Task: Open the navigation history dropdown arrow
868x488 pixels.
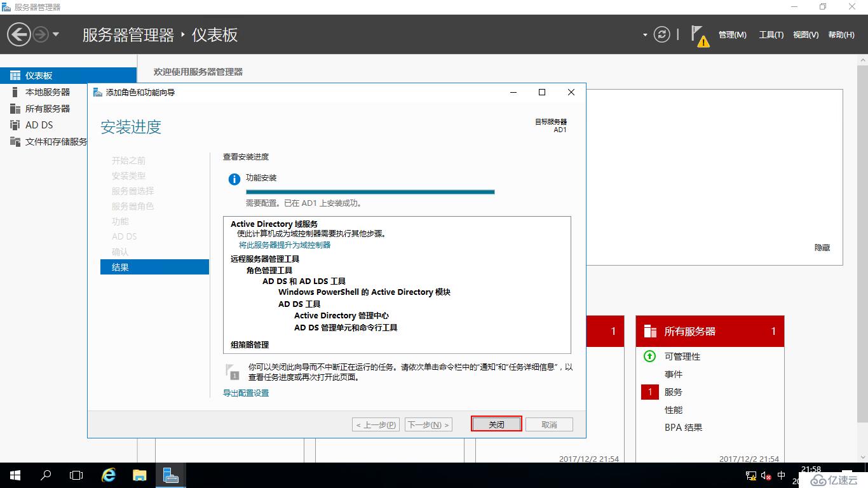Action: click(x=56, y=34)
